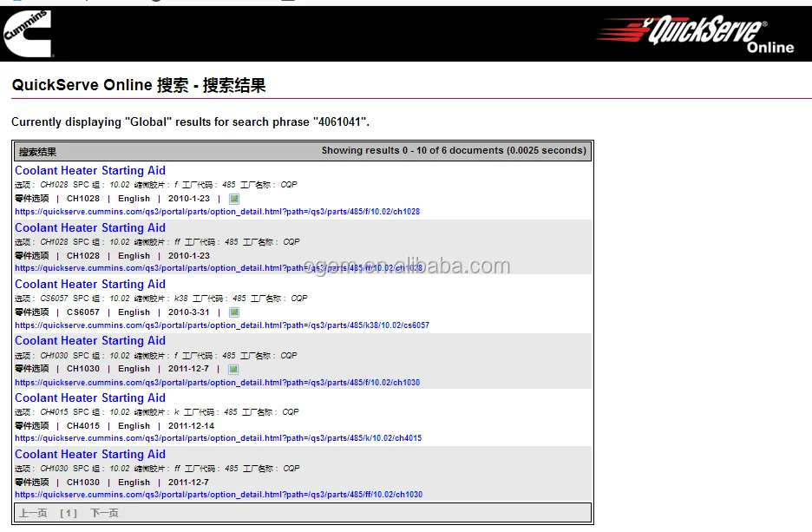812x532 pixels.
Task: Open Coolant Heater Starting Aid title above the f/10.02/ch1030 URL
Action: point(90,340)
